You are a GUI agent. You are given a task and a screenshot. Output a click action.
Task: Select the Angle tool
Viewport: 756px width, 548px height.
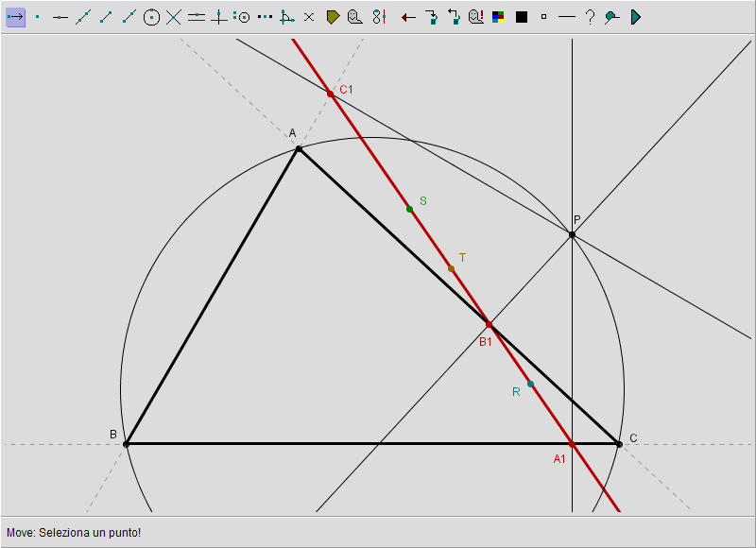pos(287,17)
